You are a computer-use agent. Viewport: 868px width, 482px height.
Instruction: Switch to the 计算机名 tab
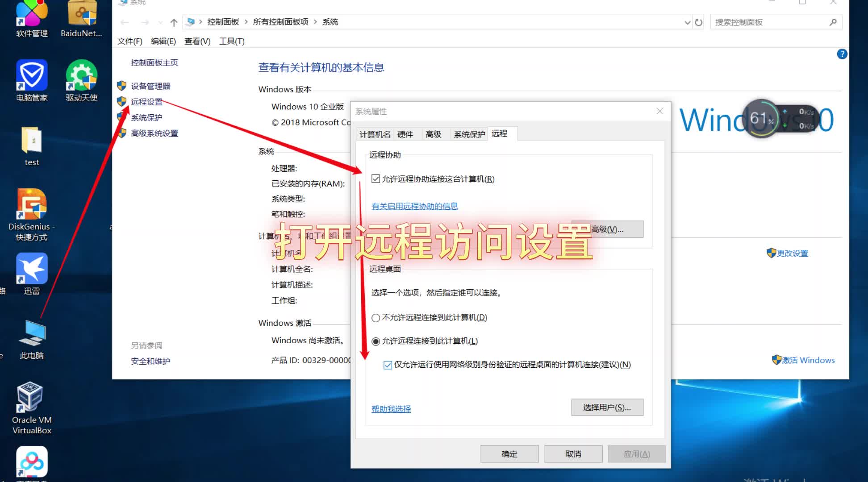[x=374, y=134]
